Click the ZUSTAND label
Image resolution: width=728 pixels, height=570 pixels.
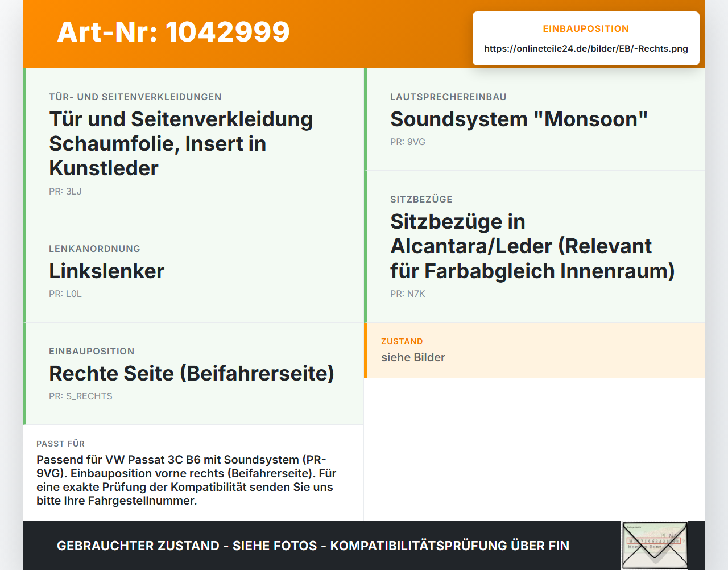402,341
